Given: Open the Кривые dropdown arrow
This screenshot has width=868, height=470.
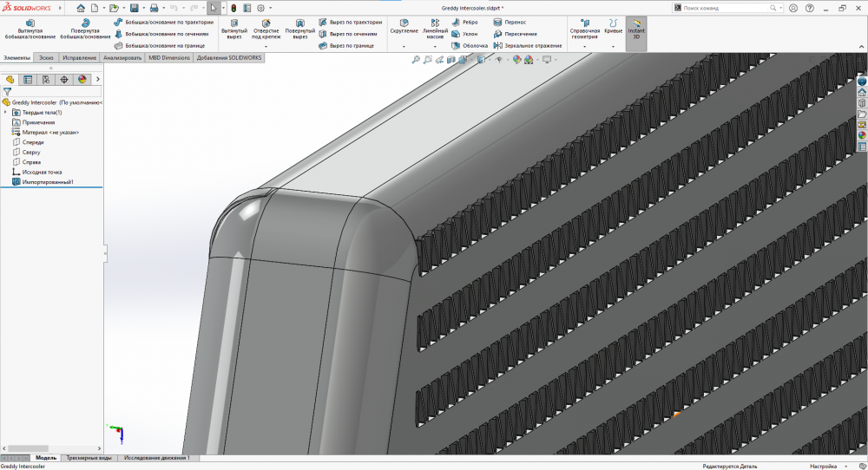Looking at the screenshot, I should click(613, 47).
